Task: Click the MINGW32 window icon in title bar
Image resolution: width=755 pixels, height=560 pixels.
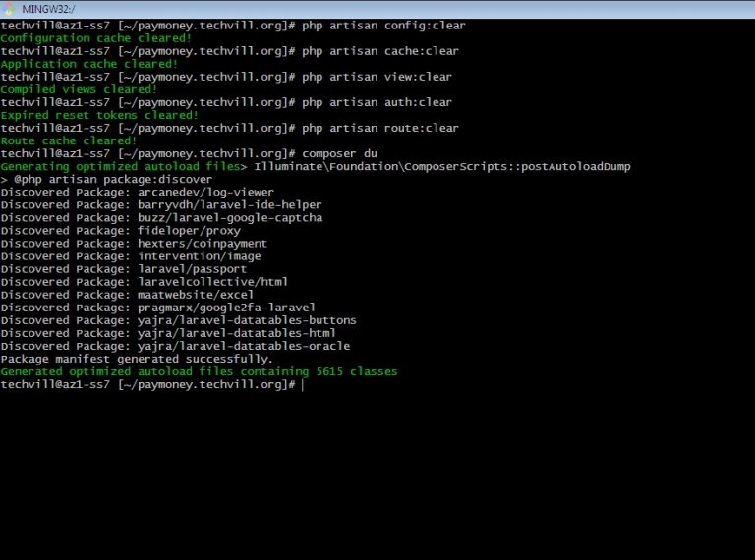Action: (x=10, y=9)
